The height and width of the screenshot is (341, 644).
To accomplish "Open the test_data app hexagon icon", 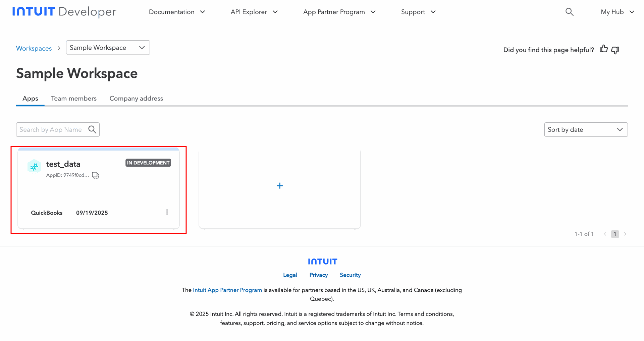I will pos(34,166).
